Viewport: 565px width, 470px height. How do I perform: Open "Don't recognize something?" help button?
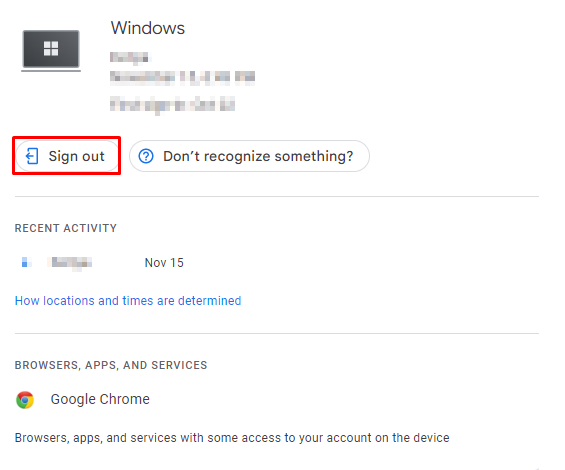click(249, 156)
